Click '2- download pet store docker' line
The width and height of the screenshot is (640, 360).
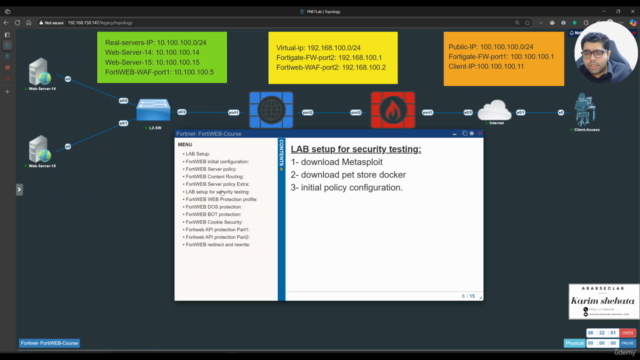(x=348, y=175)
